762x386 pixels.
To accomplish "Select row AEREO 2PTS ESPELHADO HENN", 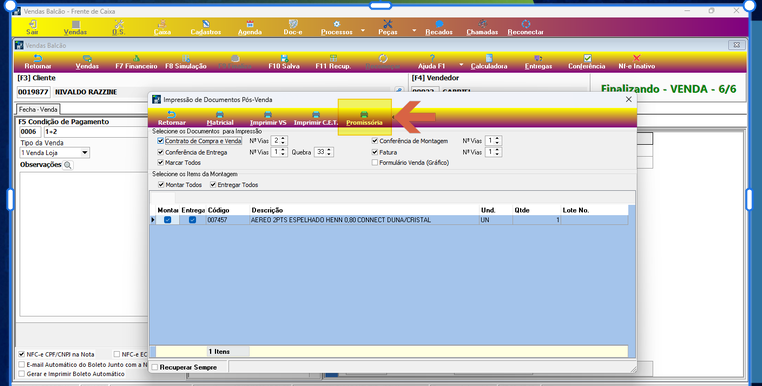I will pyautogui.click(x=392, y=220).
